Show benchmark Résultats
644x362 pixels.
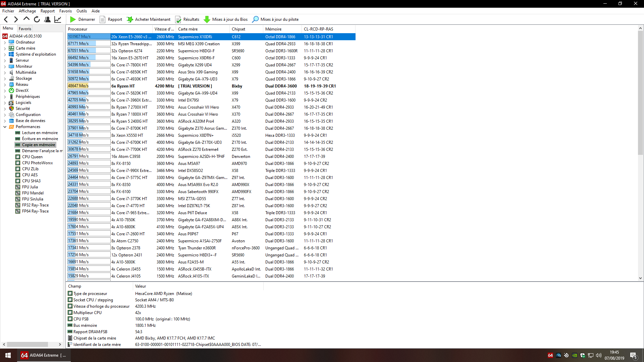[187, 19]
